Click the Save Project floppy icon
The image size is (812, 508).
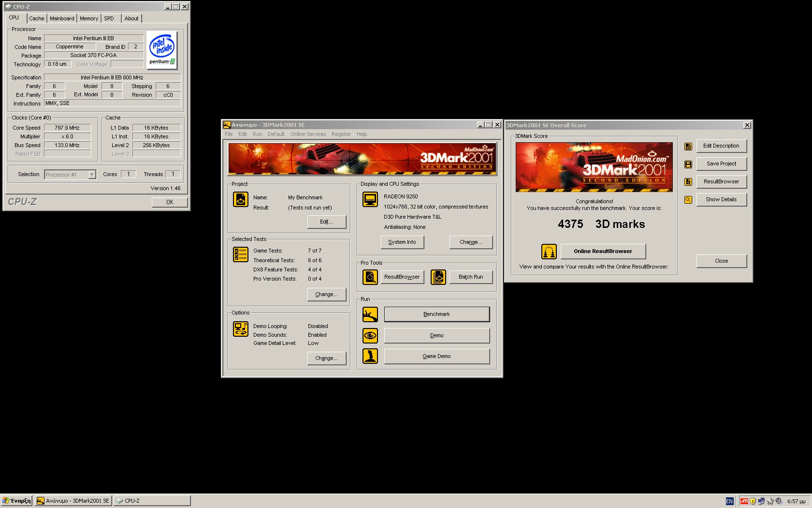tap(688, 164)
